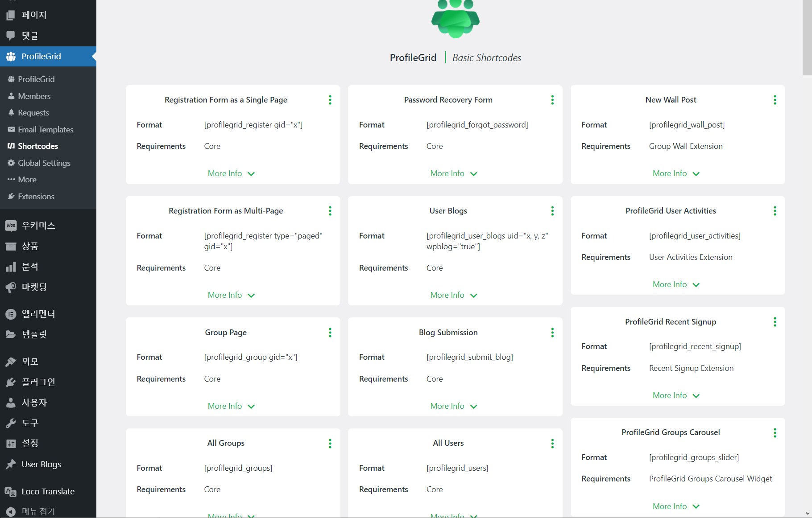Click the [profilegrid_recent_signup] shortcode text
812x518 pixels.
pos(695,346)
